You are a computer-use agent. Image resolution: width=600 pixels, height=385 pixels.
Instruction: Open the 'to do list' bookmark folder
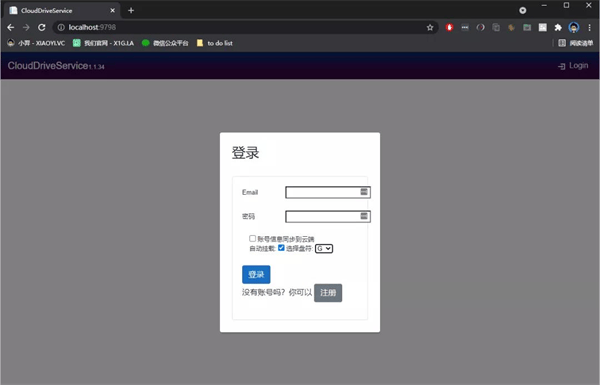tap(214, 43)
